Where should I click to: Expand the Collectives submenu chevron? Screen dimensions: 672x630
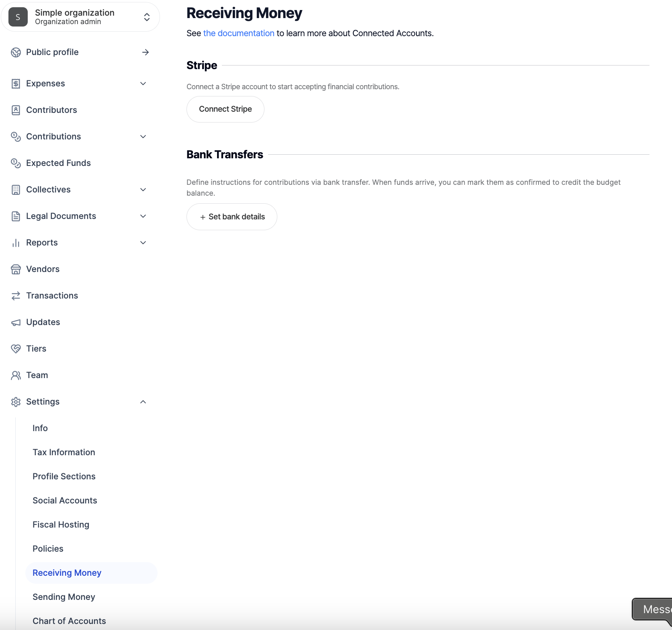tap(143, 190)
